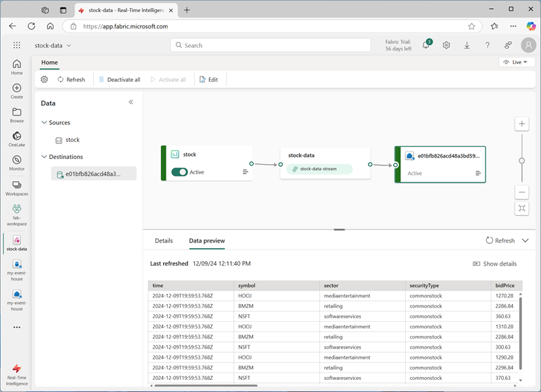Click the table vertical scrollbar

click(520, 333)
